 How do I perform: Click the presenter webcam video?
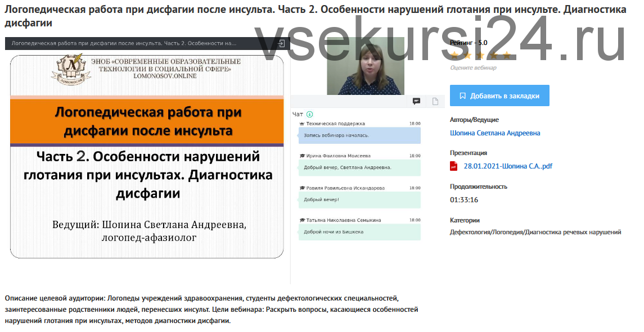pos(366,66)
